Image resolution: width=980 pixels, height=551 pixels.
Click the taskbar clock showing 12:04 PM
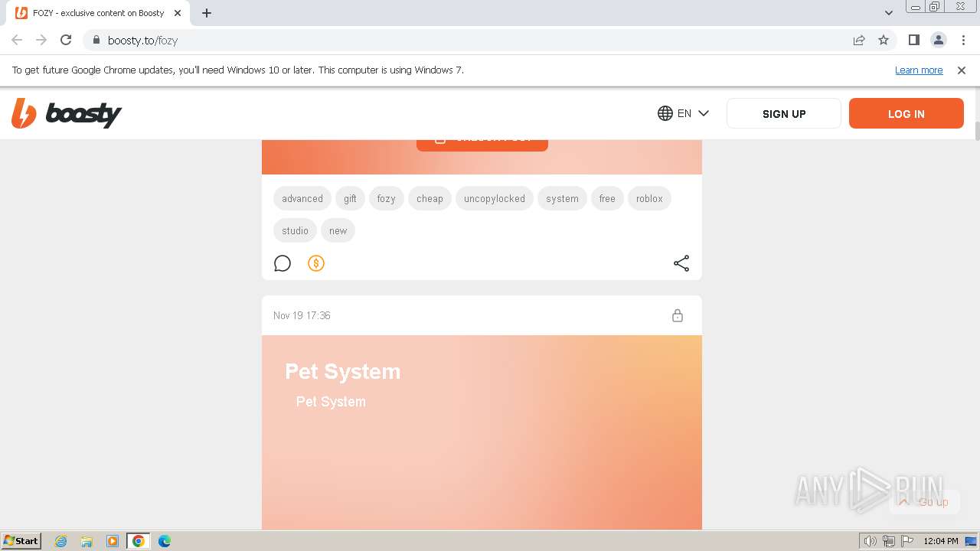[x=941, y=541]
